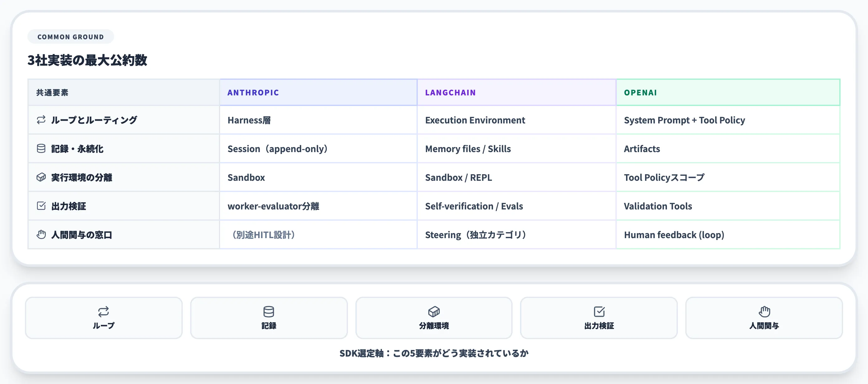Viewport: 868px width, 384px height.
Task: Click the 記録 card label
Action: click(268, 326)
